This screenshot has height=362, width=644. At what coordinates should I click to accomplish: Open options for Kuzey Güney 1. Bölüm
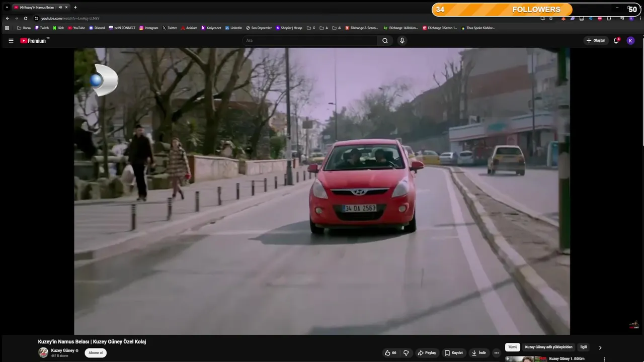point(604,359)
